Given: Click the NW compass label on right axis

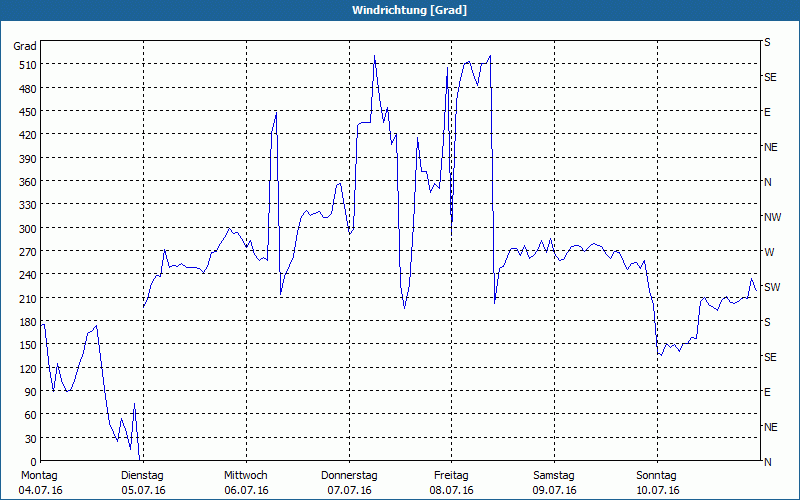Looking at the screenshot, I should pos(772,217).
